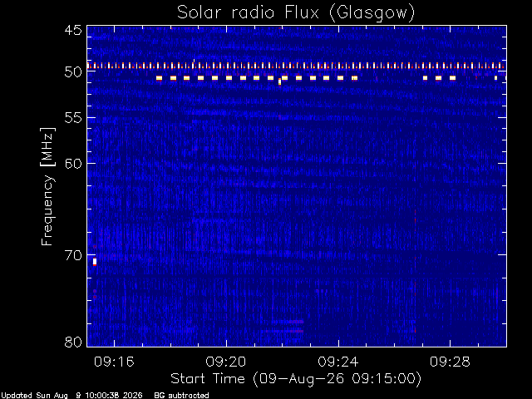
Task: Click the Updated timestamp text at bottom
Action: (x=71, y=396)
